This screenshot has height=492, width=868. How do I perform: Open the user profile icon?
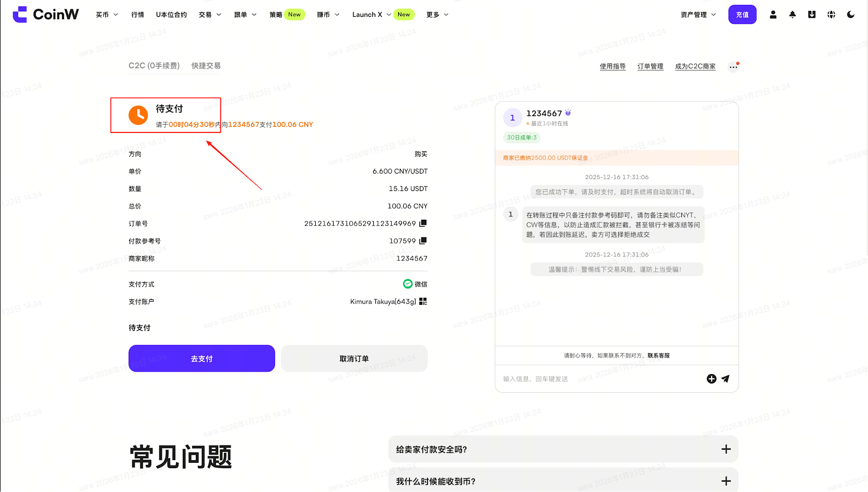coord(773,15)
